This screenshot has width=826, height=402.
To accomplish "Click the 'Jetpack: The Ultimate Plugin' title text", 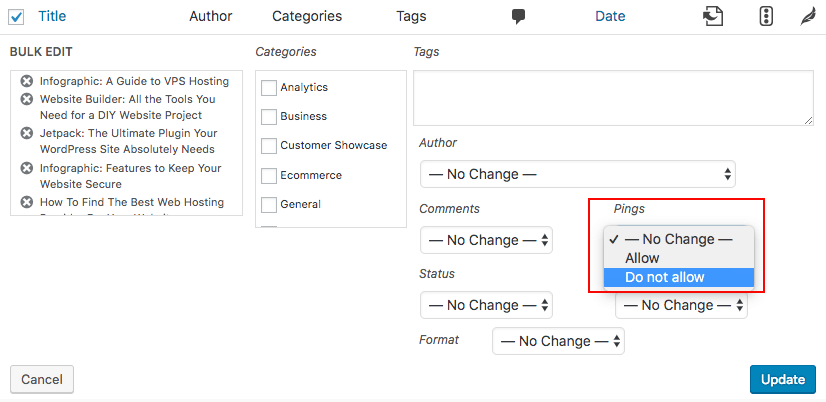I will click(x=128, y=141).
